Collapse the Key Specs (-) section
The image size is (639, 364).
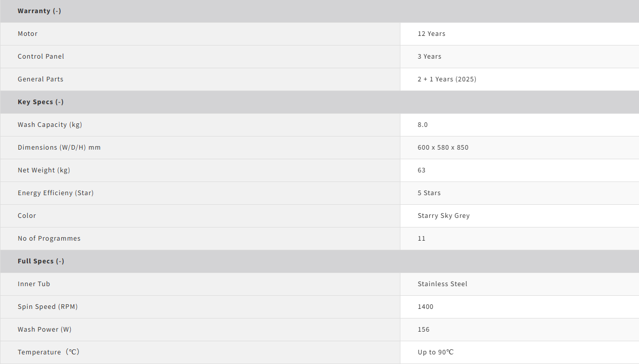pos(40,102)
